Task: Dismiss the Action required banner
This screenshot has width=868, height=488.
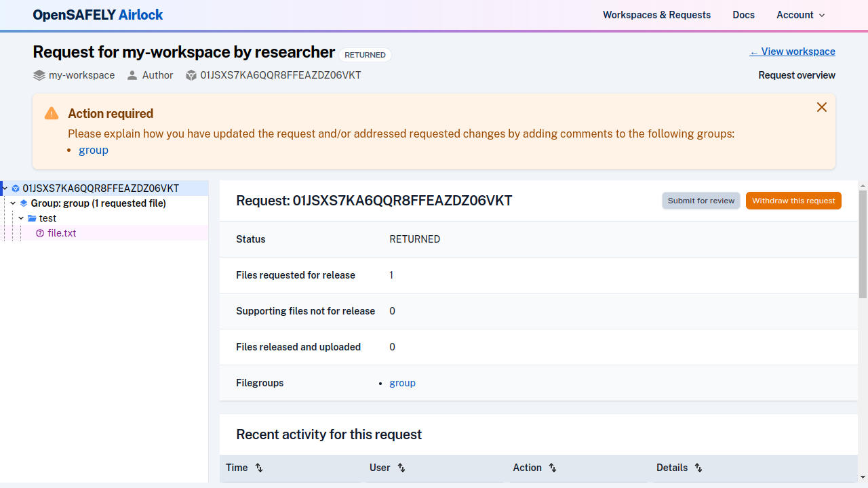Action: click(x=822, y=107)
